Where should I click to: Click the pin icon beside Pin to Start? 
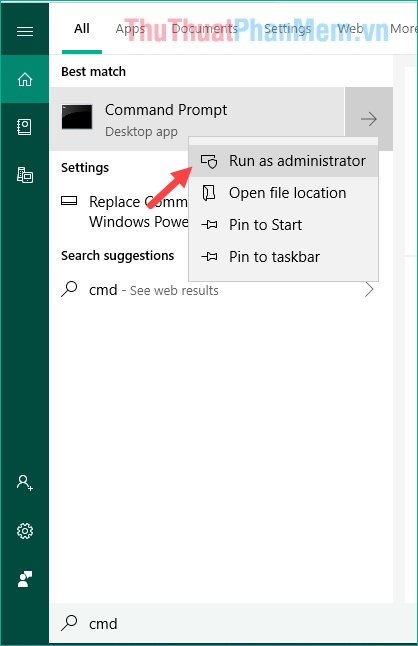209,225
